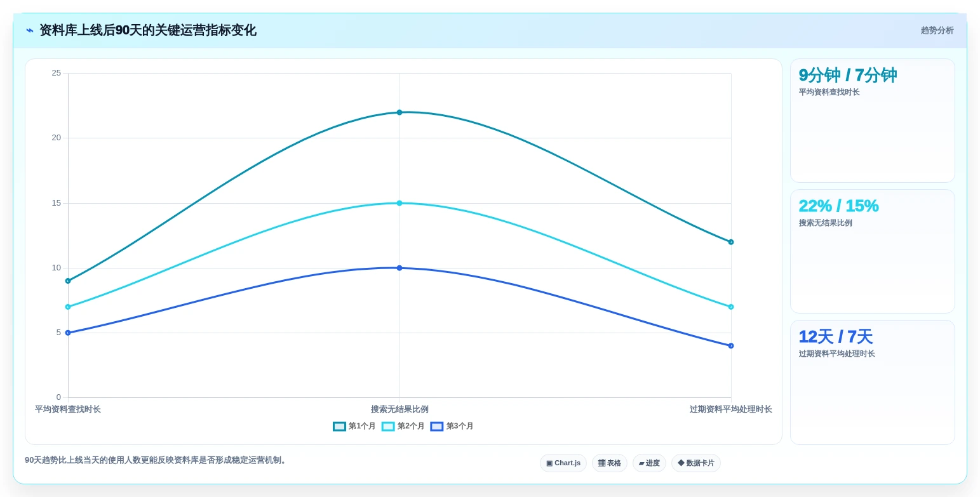Click the 第3个月 end point at 4
This screenshot has height=497, width=980.
tap(731, 346)
